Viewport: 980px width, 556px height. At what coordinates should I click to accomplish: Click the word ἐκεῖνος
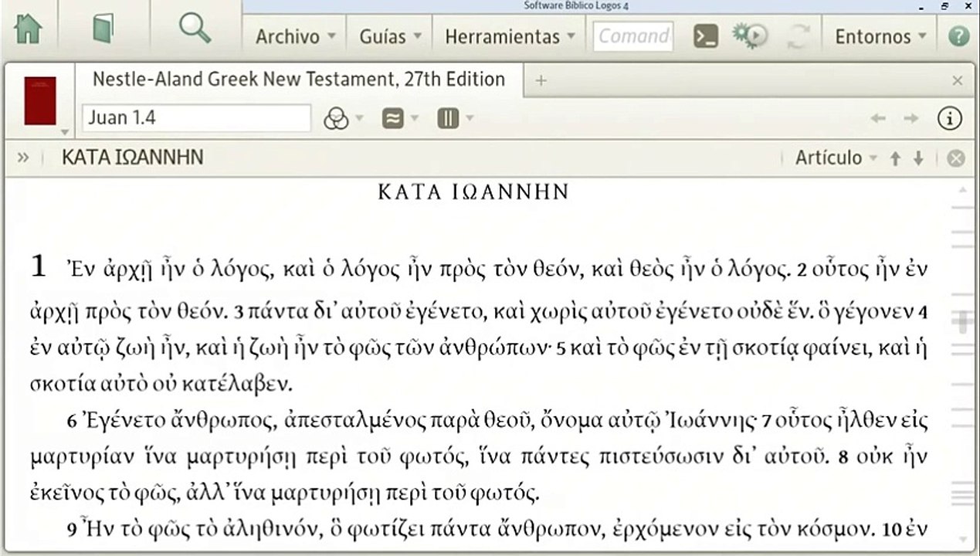click(68, 492)
